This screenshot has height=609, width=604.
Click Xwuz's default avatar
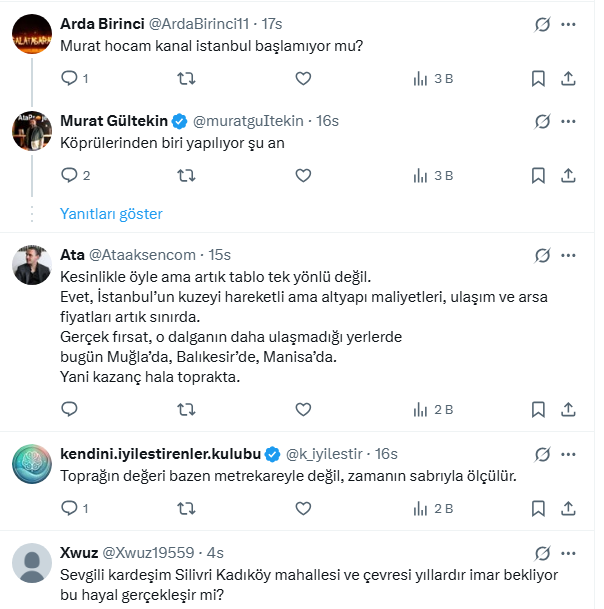[32, 564]
